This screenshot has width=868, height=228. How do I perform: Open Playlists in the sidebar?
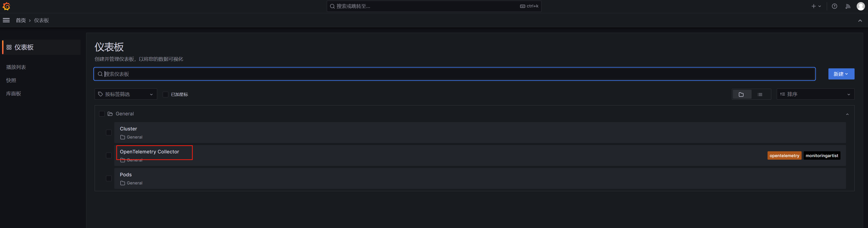click(x=16, y=67)
